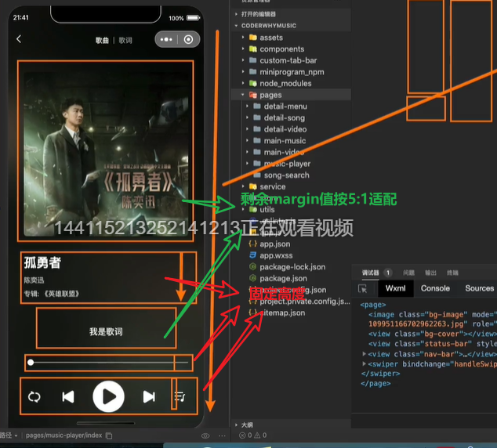The image size is (497, 448).
Task: Open the app.json file
Action: coord(274,244)
